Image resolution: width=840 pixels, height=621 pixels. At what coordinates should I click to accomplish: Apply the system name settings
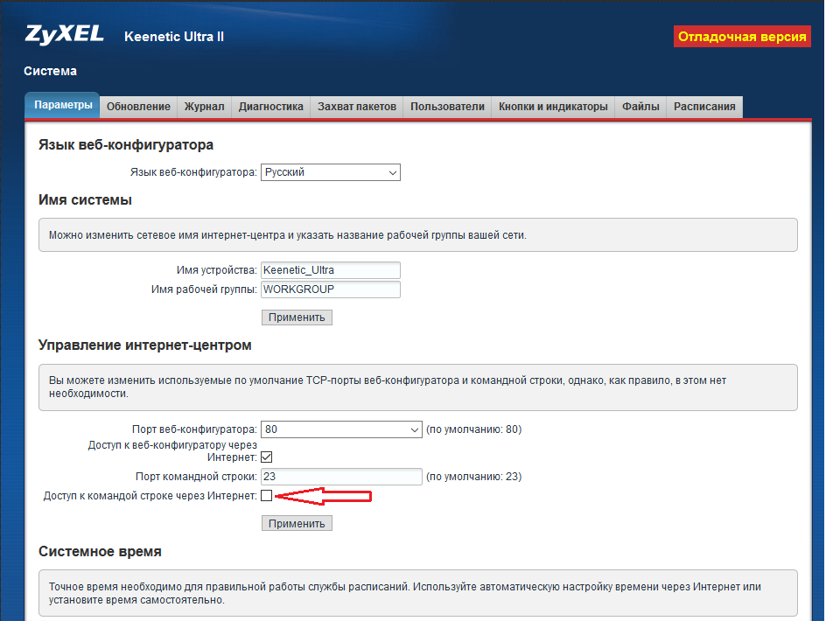coord(297,317)
